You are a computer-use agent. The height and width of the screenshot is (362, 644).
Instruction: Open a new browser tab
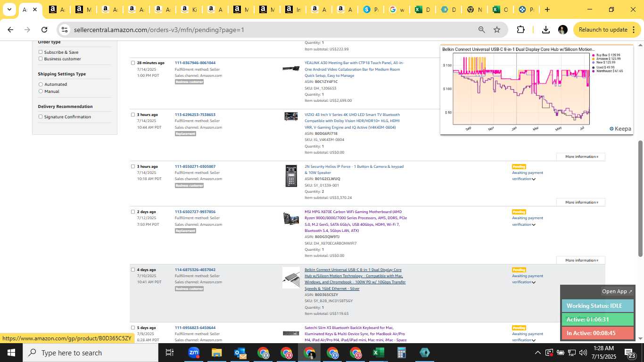(547, 9)
